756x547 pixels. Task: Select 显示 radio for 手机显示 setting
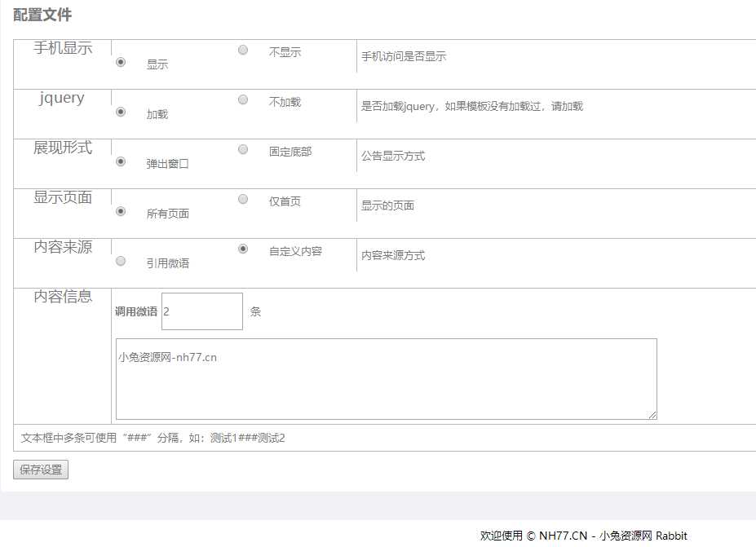(121, 62)
